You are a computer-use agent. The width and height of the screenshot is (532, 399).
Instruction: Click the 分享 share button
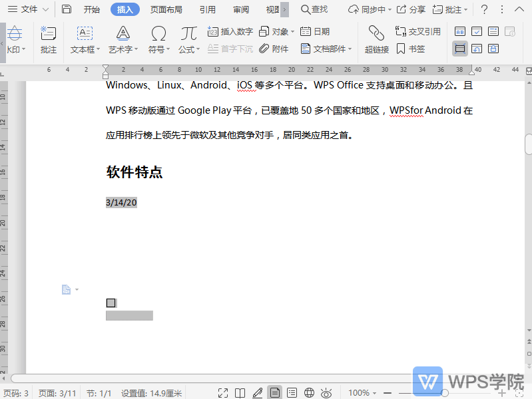[411, 9]
